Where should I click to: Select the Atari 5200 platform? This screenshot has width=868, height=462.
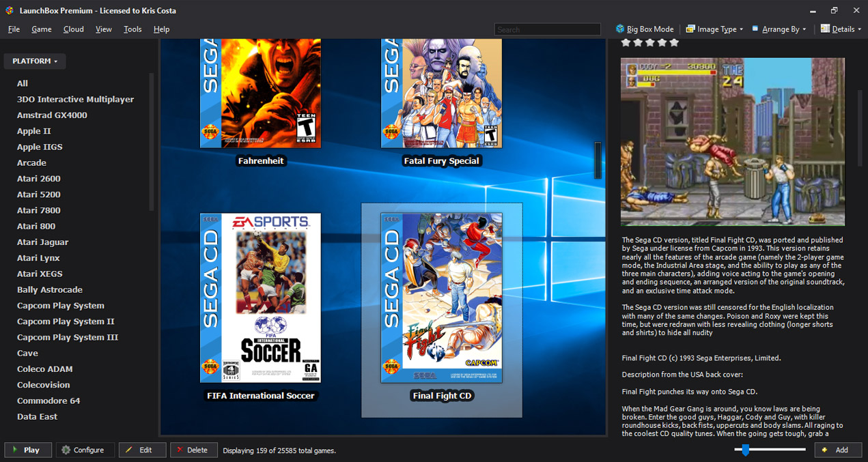(x=39, y=194)
